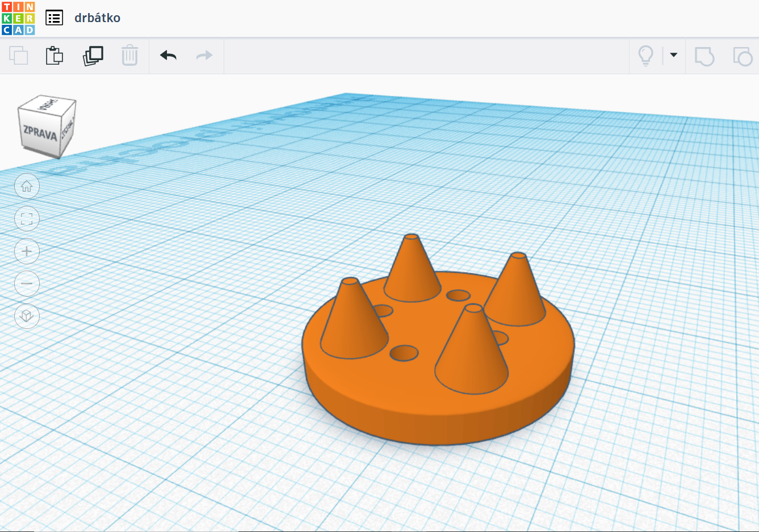Open the Tinkercad logo home link
The width and height of the screenshot is (759, 532).
18,18
